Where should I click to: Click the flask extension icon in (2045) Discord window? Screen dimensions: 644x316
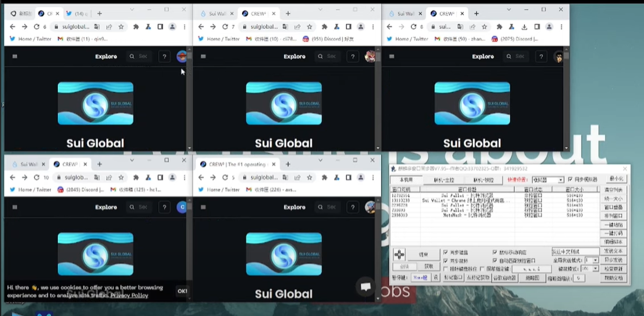(x=148, y=177)
